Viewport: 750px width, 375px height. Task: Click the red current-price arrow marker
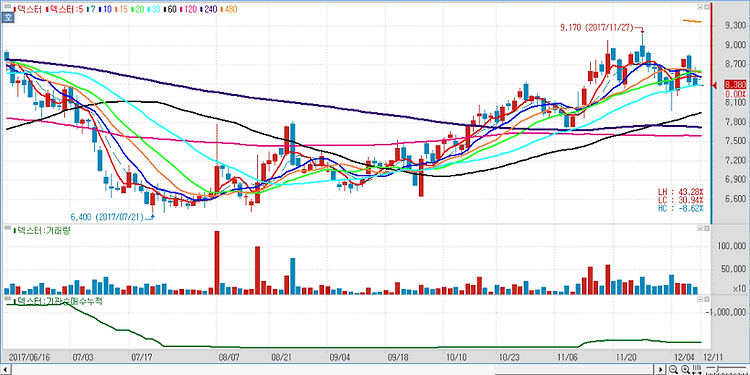[x=715, y=85]
